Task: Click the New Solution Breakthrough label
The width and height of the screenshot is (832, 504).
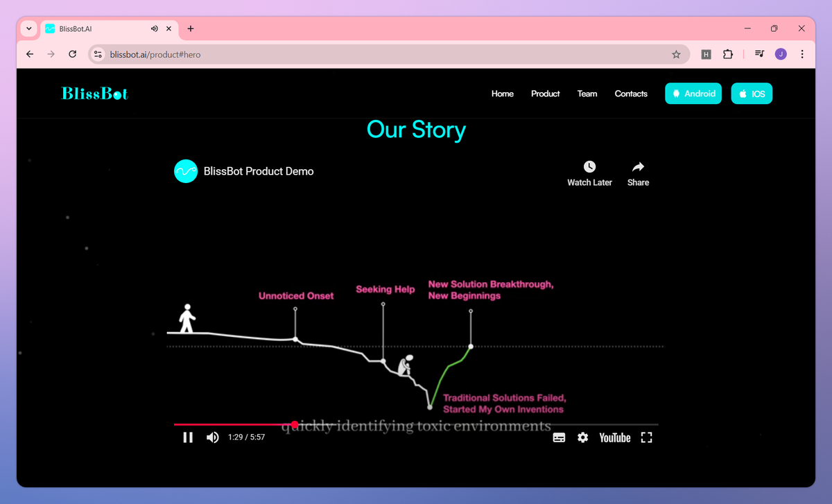Action: coord(491,290)
